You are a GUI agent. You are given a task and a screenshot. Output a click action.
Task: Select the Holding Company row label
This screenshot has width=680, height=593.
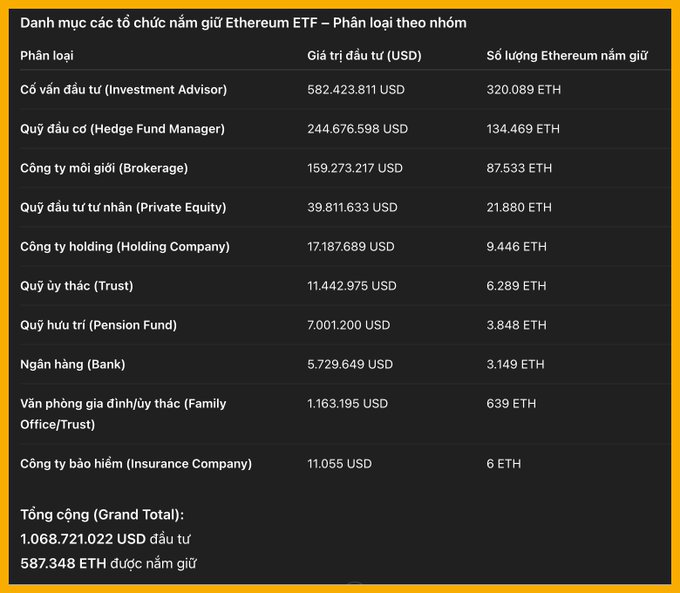tap(125, 246)
